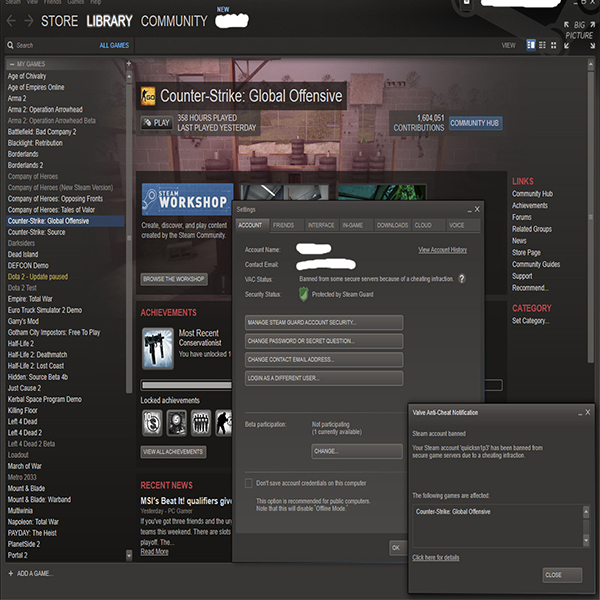Open the Steam Workshop banner
The image size is (600, 600).
188,199
